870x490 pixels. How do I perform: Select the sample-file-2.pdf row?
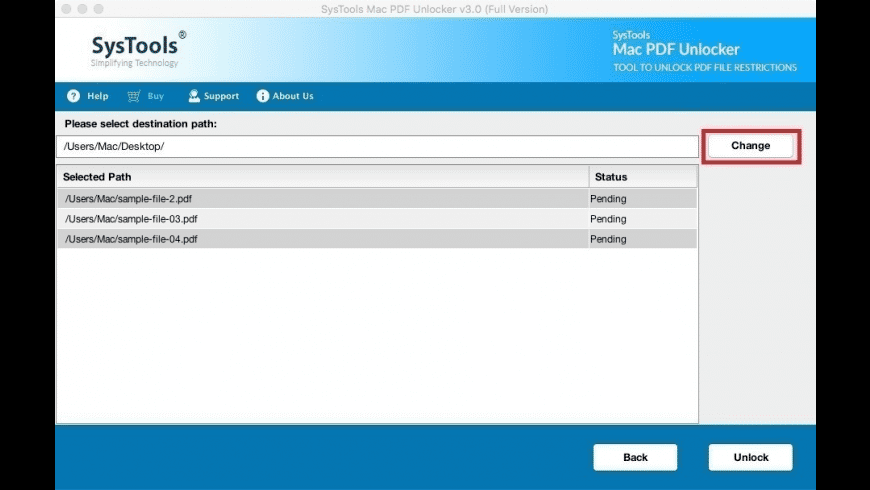pos(377,199)
